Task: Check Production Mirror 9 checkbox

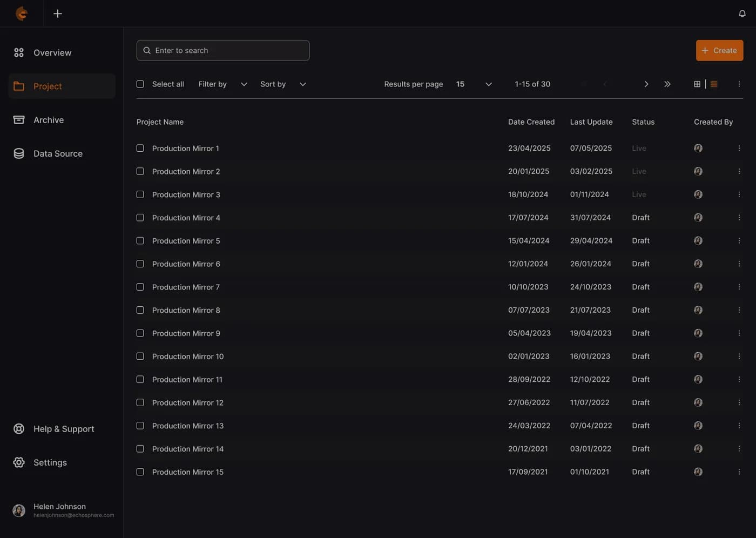Action: [140, 333]
